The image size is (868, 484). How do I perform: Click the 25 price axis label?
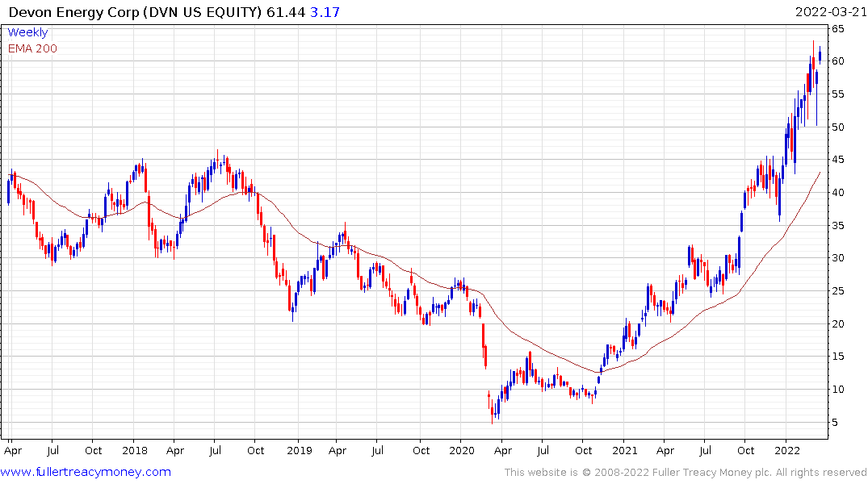click(837, 291)
